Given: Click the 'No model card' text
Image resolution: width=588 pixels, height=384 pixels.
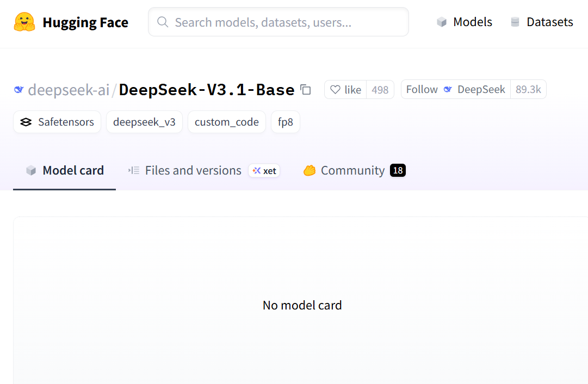Looking at the screenshot, I should click(302, 305).
